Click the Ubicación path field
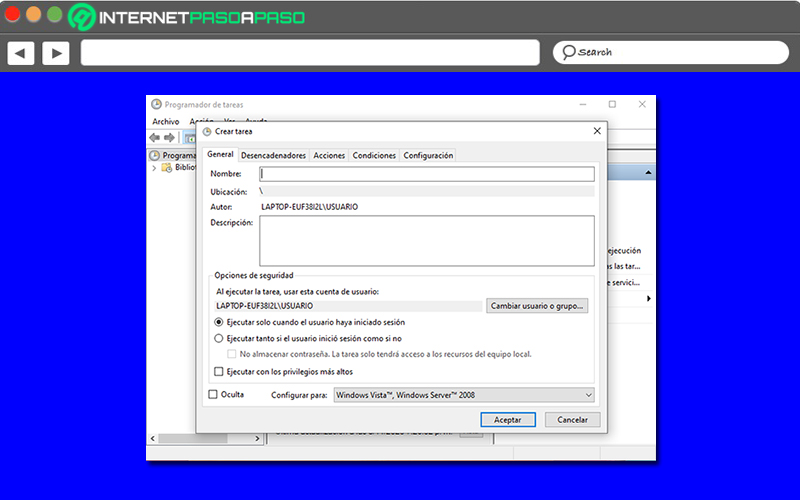 pos(427,191)
